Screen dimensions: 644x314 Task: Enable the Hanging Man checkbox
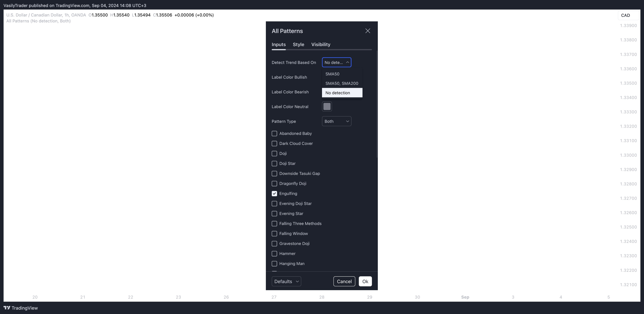point(274,264)
